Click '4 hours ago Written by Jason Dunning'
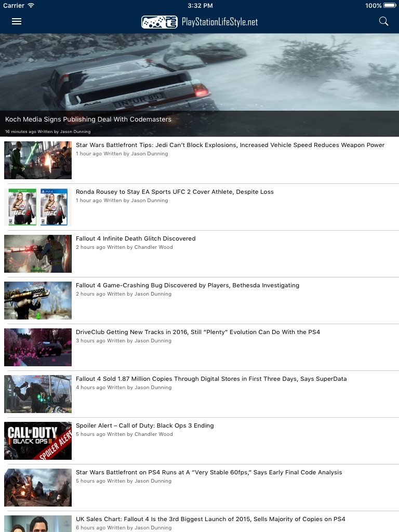 (124, 388)
